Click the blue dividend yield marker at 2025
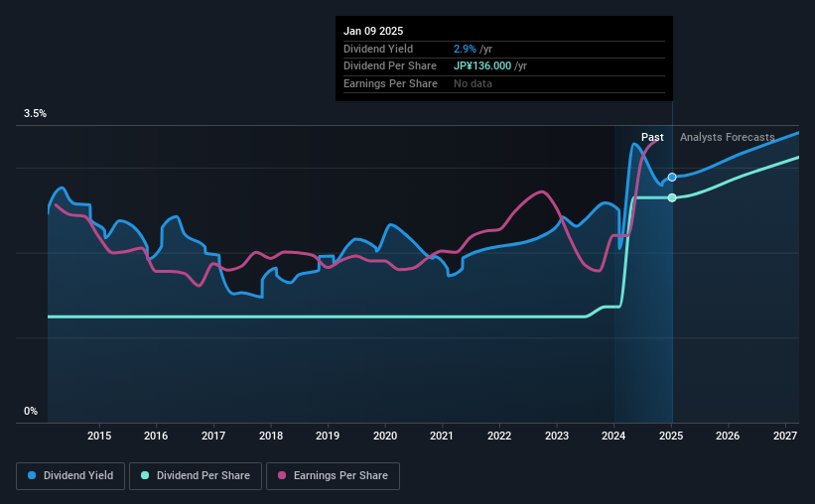Screen dimensions: 815x504 coord(672,178)
